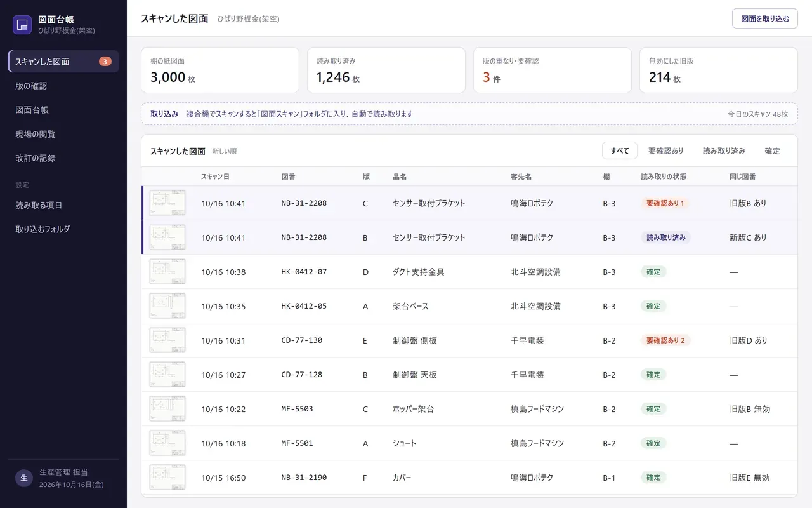
Task: Click the 版の重なり・要確認 3 件 card
Action: pos(553,70)
